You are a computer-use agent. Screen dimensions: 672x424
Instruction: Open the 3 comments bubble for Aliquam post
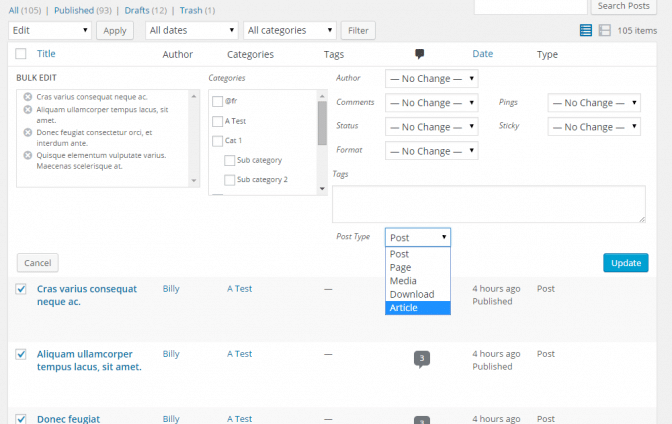click(x=422, y=359)
